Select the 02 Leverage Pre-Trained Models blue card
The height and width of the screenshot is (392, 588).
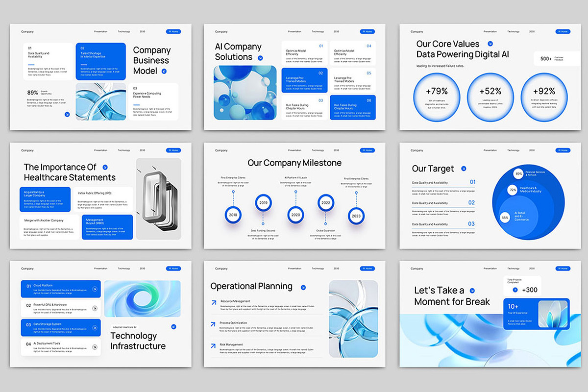[x=305, y=80]
